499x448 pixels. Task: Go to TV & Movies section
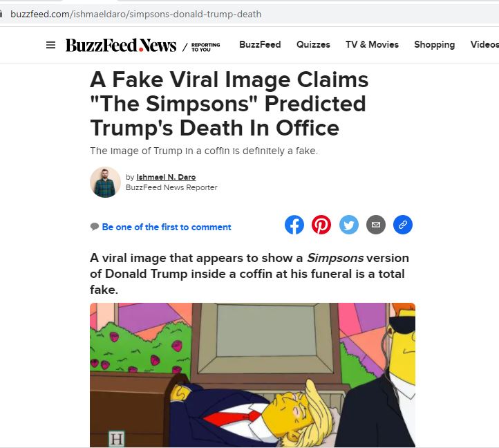[x=372, y=44]
